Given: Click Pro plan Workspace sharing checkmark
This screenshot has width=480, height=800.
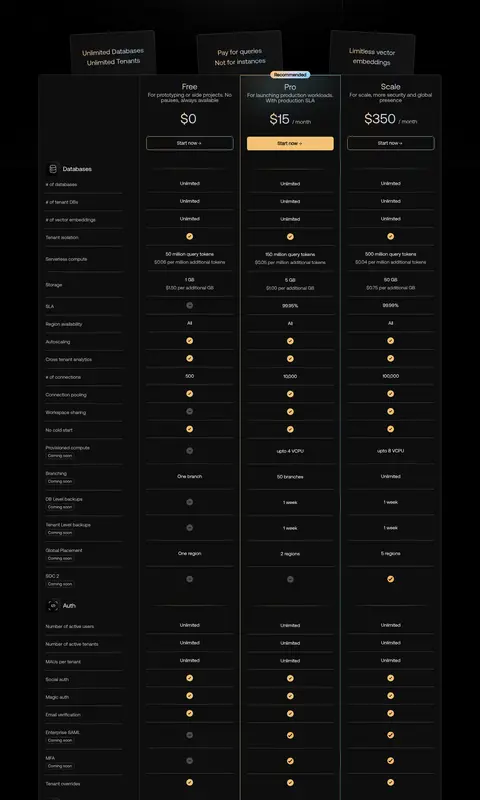Looking at the screenshot, I should tap(290, 412).
